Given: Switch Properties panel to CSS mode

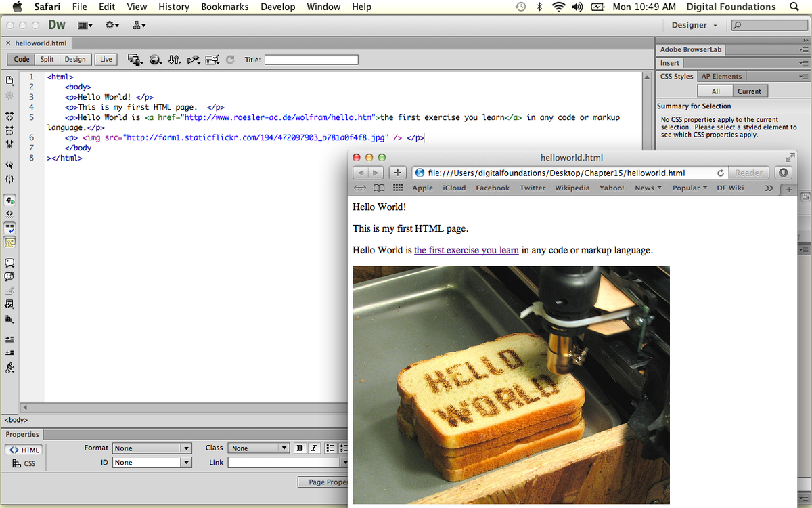Looking at the screenshot, I should (x=24, y=463).
